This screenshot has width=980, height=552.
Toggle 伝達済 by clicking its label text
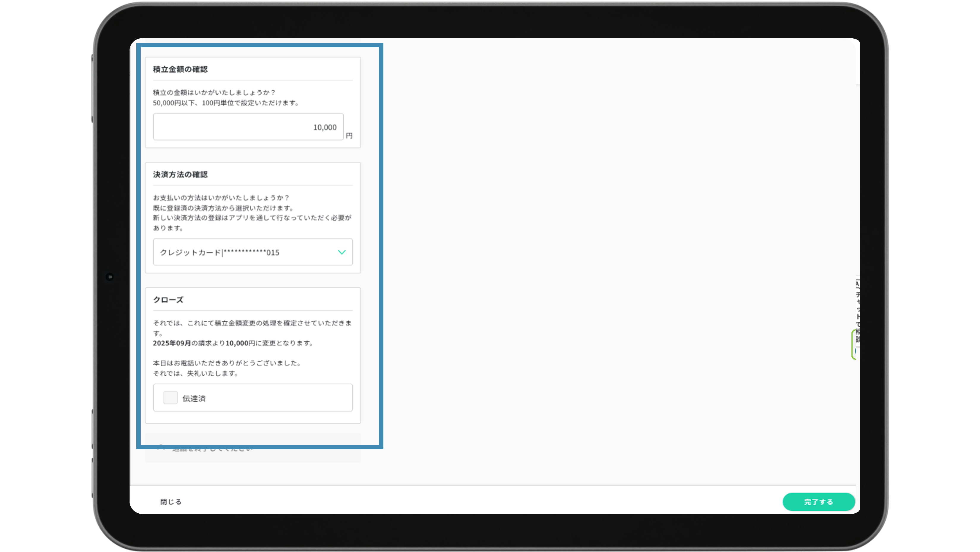[194, 398]
